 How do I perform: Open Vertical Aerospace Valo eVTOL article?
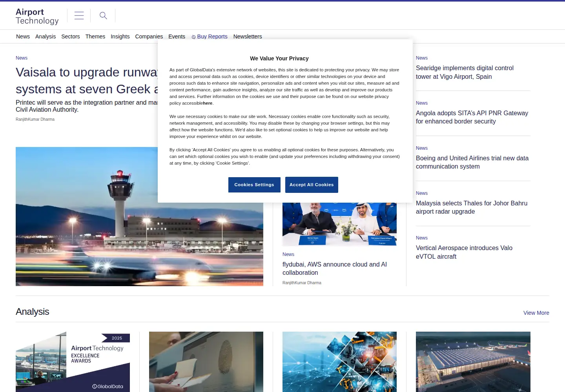click(464, 252)
